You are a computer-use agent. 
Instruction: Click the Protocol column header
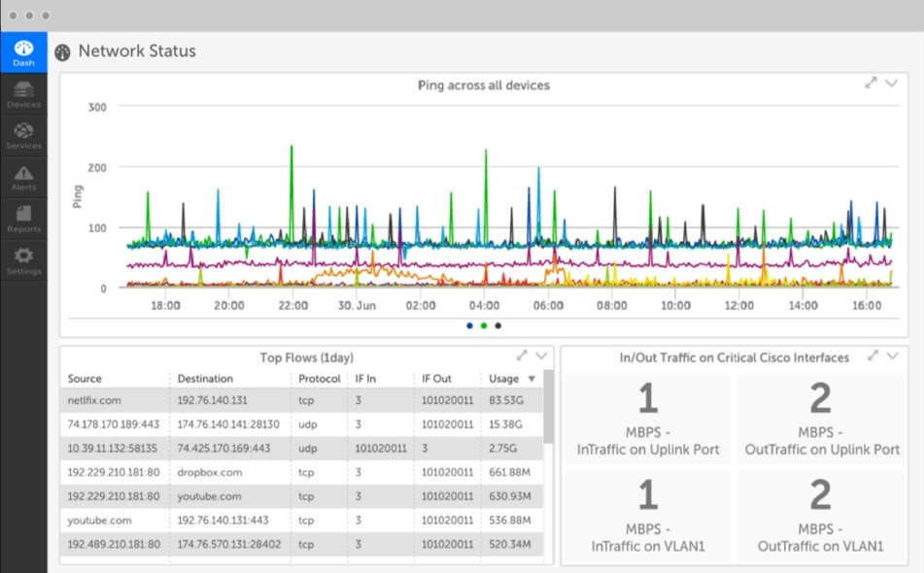(320, 379)
